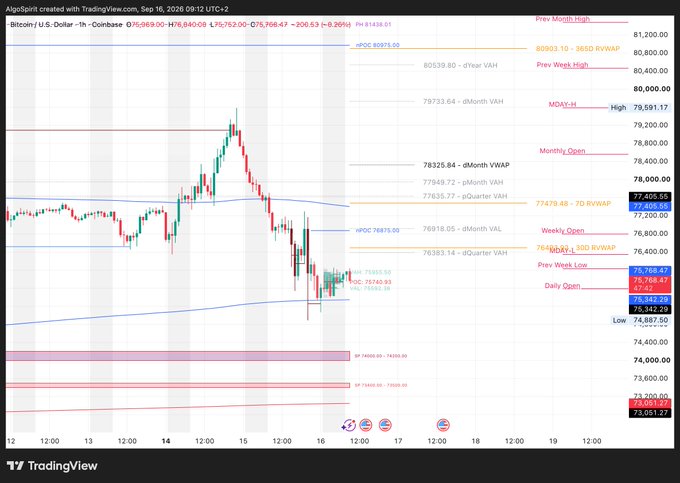Click the 'Prev Week Low' level label

[562, 265]
